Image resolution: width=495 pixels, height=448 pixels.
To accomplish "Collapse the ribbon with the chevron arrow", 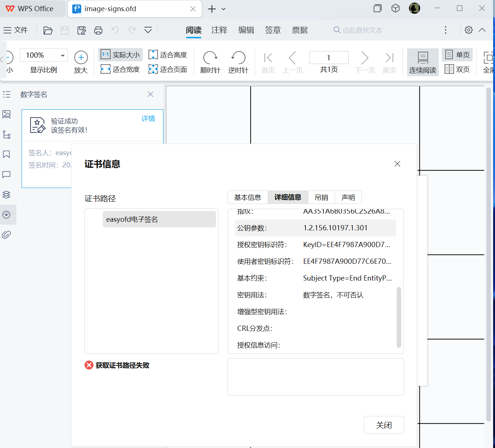I will click(482, 30).
